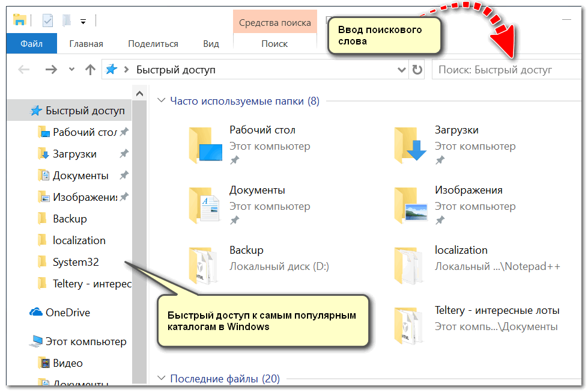
Task: Click the New folder quick access icon
Action: (x=67, y=20)
